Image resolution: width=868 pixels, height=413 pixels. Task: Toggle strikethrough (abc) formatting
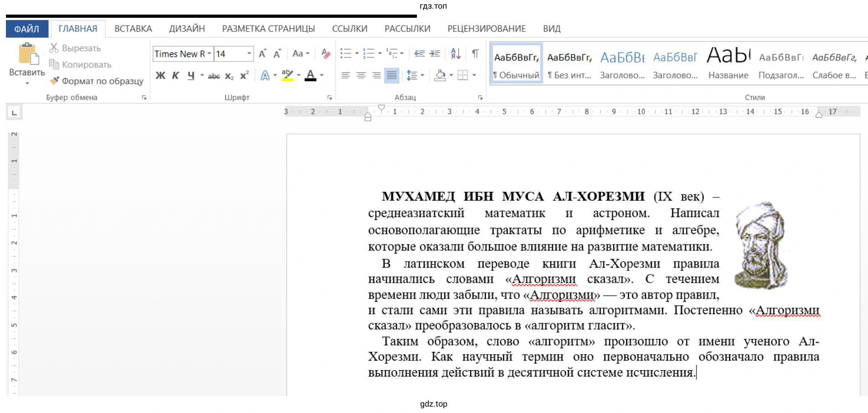click(213, 76)
